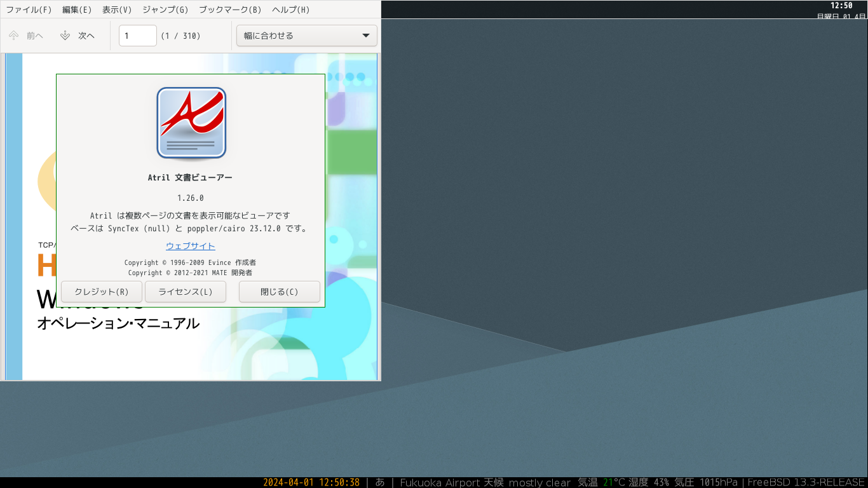The image size is (868, 488).
Task: Open the ライセンス(L) license button
Action: [x=186, y=292]
